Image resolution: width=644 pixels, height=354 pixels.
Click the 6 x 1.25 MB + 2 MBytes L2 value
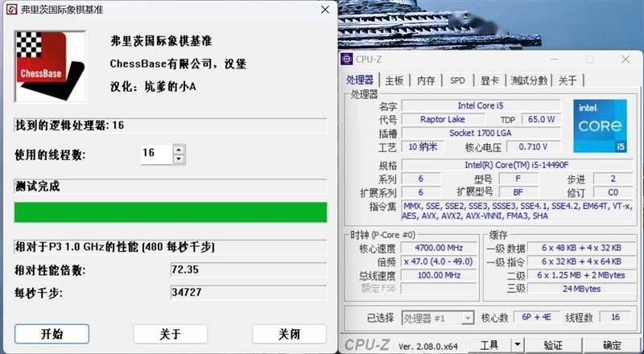tap(581, 275)
